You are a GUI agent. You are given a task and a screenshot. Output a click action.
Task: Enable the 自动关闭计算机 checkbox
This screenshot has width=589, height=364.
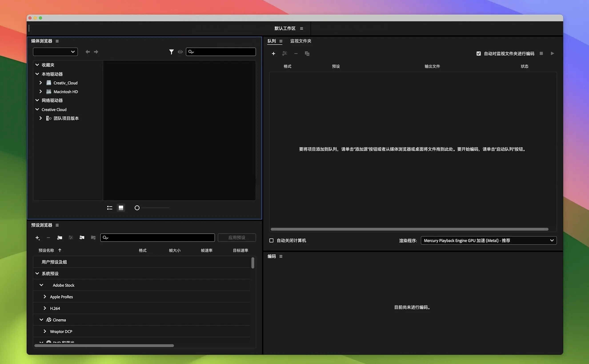(x=271, y=240)
